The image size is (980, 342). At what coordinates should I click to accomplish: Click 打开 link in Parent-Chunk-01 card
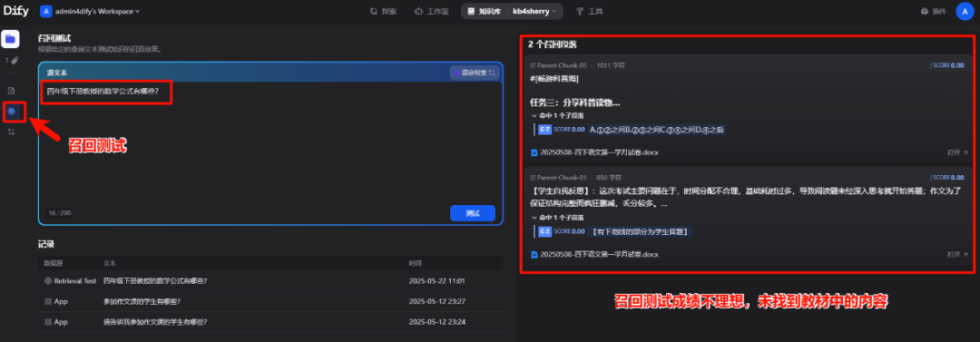(x=957, y=255)
